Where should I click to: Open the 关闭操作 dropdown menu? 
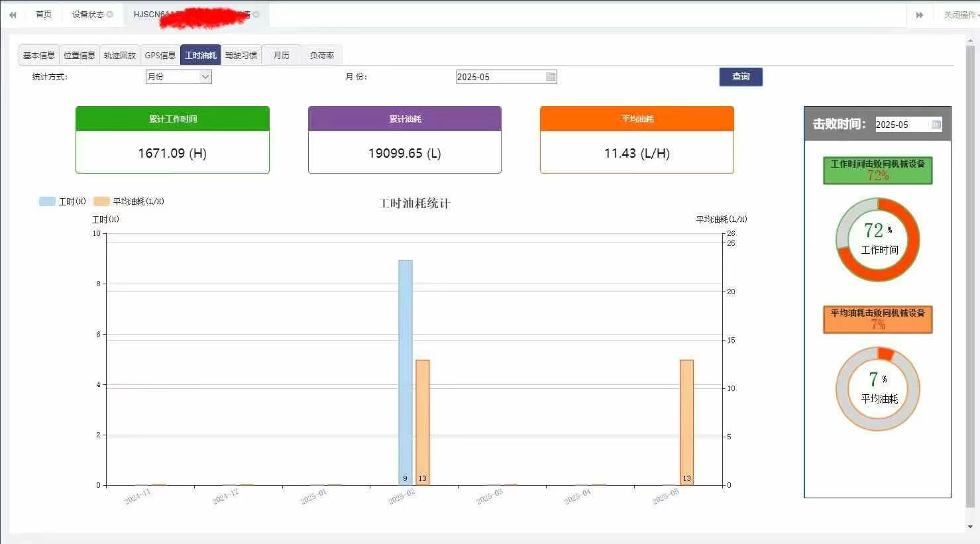(959, 15)
